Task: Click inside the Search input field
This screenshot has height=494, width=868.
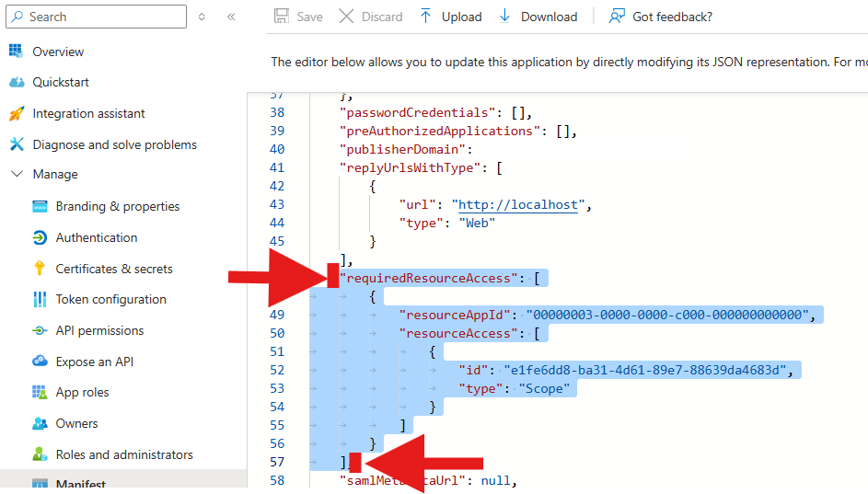Action: 101,17
